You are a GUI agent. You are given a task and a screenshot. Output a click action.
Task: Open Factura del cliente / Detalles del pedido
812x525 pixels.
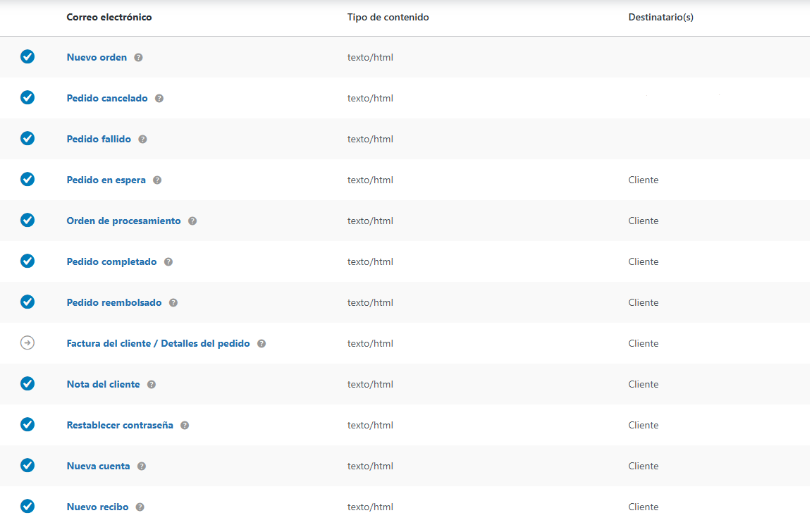(x=158, y=343)
